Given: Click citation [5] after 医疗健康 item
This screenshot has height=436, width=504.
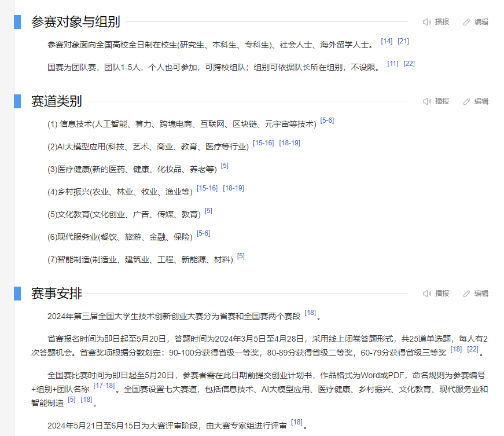Looking at the screenshot, I should [225, 166].
